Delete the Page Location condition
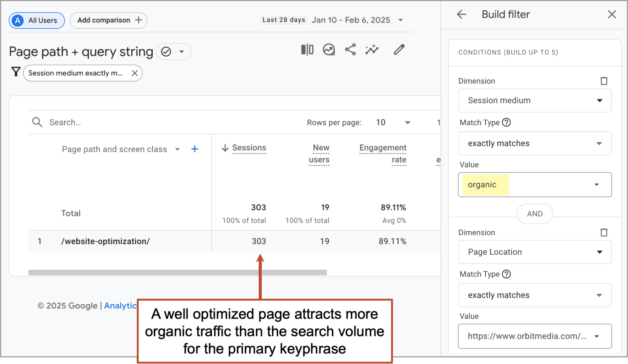Viewport: 628px width, 364px height. point(604,233)
